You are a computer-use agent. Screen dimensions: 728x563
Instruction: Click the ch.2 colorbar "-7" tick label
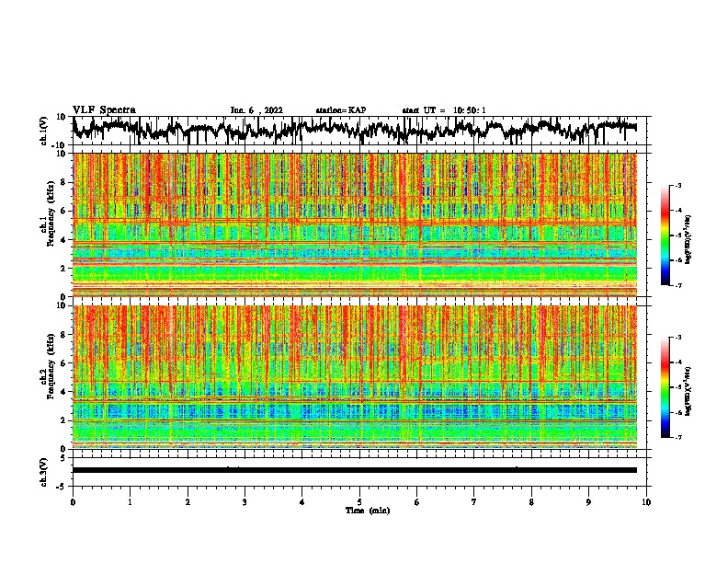click(x=677, y=437)
